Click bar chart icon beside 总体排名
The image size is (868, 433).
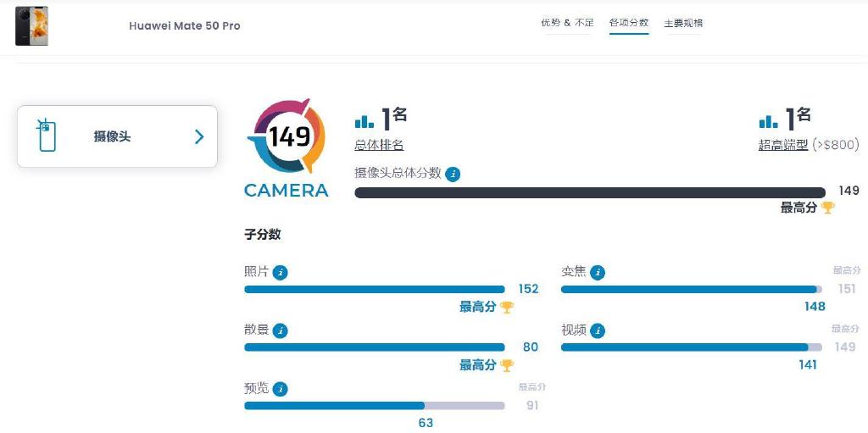tap(364, 120)
